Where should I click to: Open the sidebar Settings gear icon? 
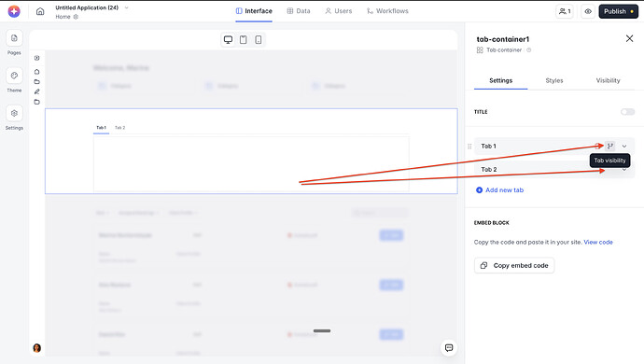(x=14, y=113)
